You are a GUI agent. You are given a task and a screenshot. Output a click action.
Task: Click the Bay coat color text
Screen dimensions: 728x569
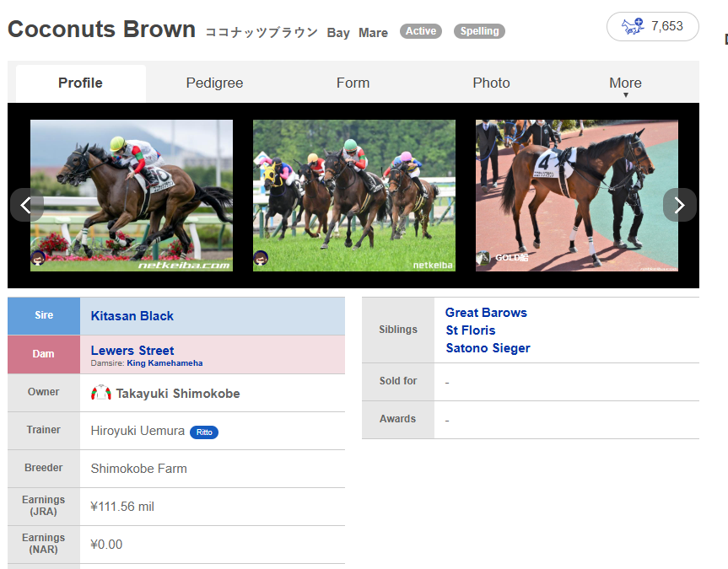[338, 33]
